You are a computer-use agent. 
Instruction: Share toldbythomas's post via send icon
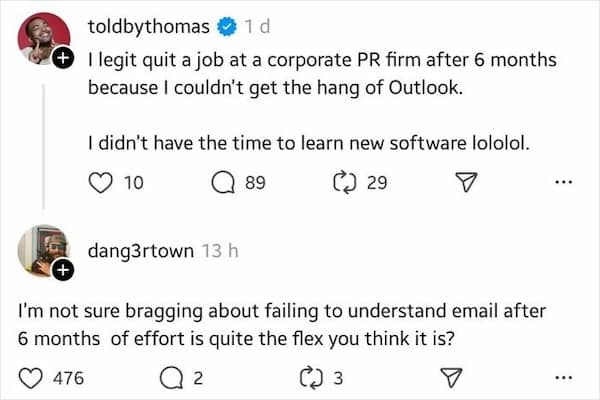click(x=464, y=183)
